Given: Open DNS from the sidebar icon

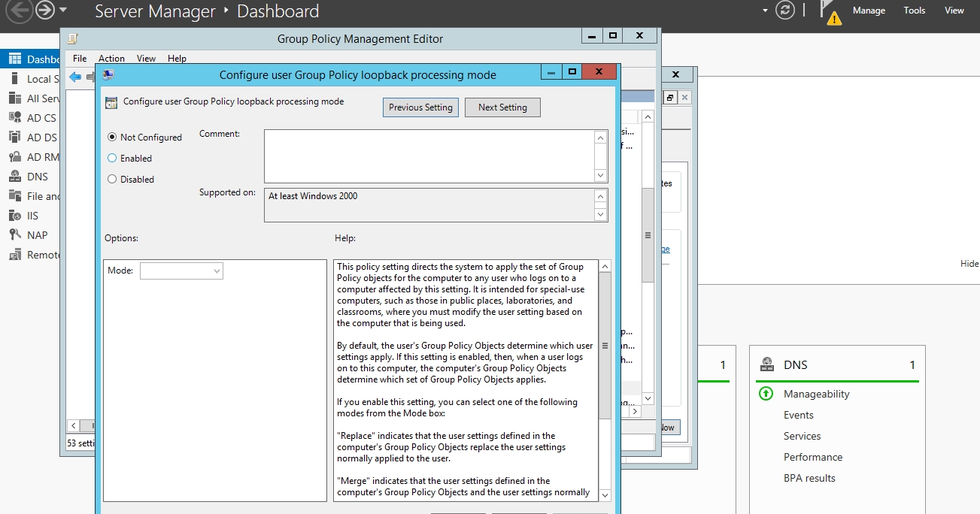Looking at the screenshot, I should (x=14, y=177).
